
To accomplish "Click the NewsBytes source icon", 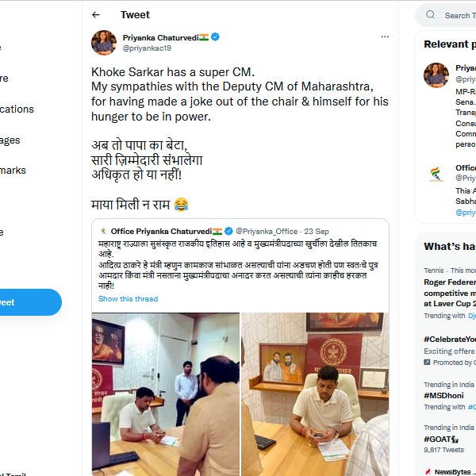I will click(x=428, y=471).
